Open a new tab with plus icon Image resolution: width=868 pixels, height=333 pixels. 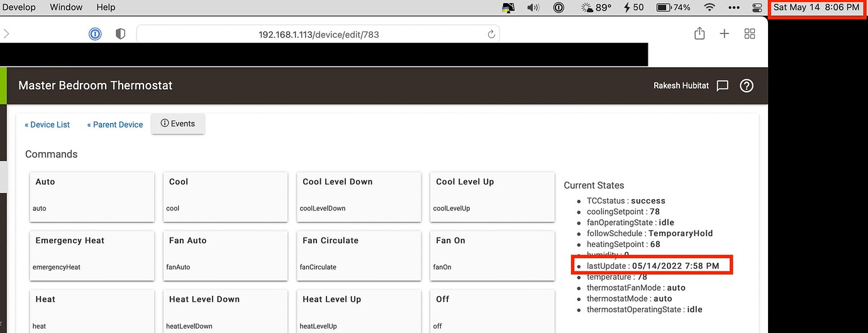click(x=724, y=34)
